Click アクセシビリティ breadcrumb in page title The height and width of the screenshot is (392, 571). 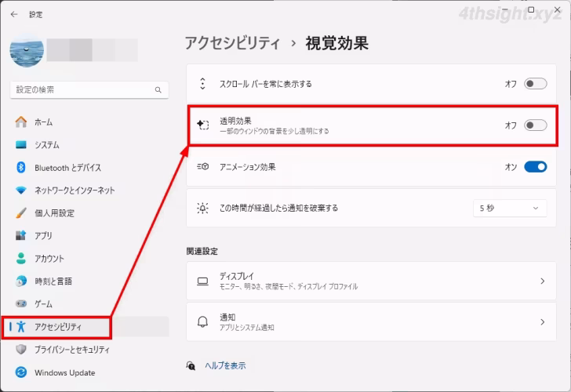click(232, 43)
